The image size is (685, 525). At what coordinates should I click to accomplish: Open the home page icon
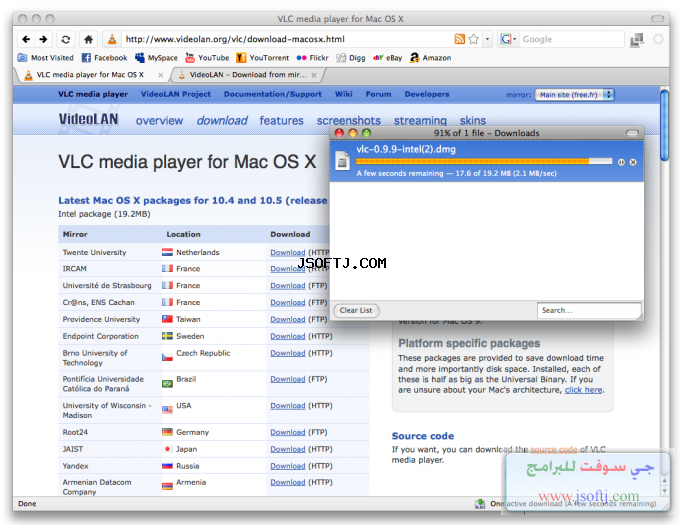[x=88, y=39]
